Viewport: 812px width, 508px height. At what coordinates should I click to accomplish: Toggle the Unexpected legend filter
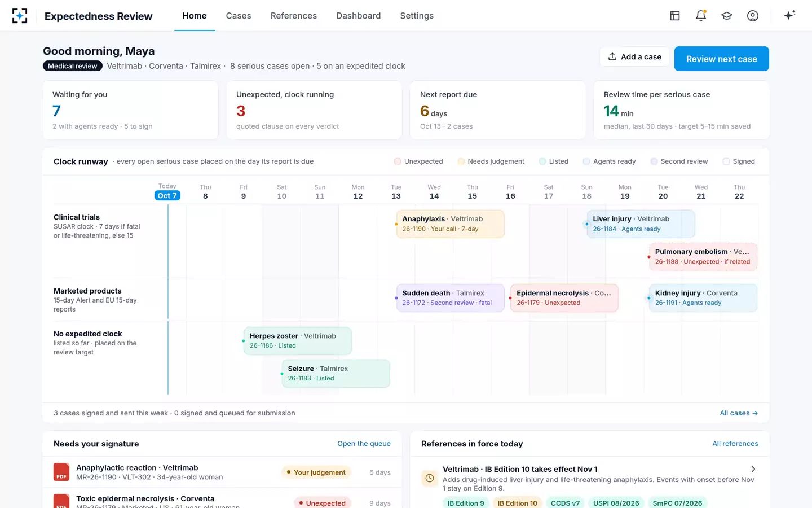tap(418, 161)
